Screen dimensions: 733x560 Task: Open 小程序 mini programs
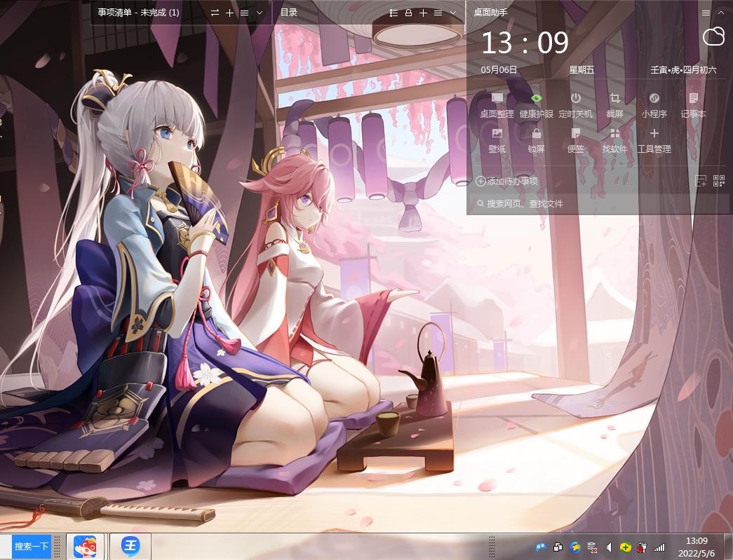[x=654, y=106]
